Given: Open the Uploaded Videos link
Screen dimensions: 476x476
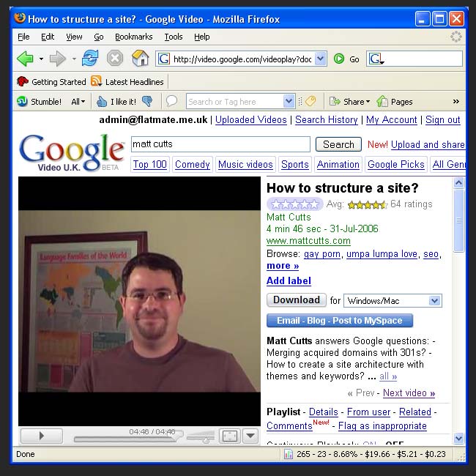Looking at the screenshot, I should tap(250, 119).
